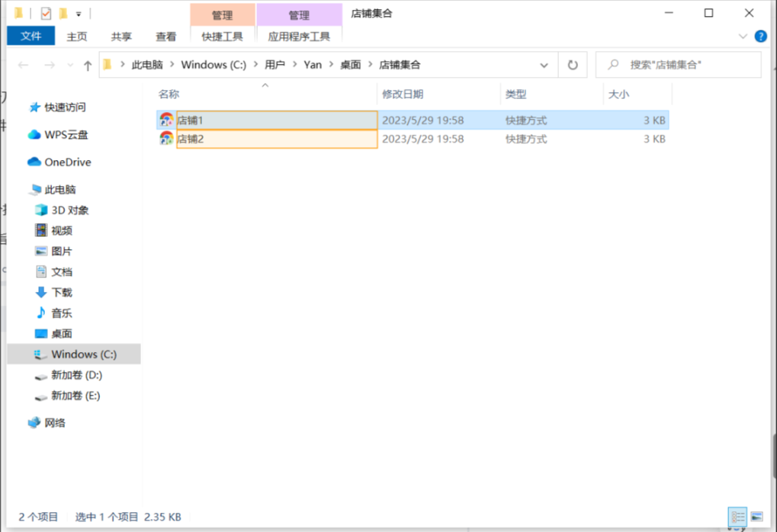Expand the chevron after 桌面 in path
Screen dimensions: 777x532
pyautogui.click(x=370, y=64)
